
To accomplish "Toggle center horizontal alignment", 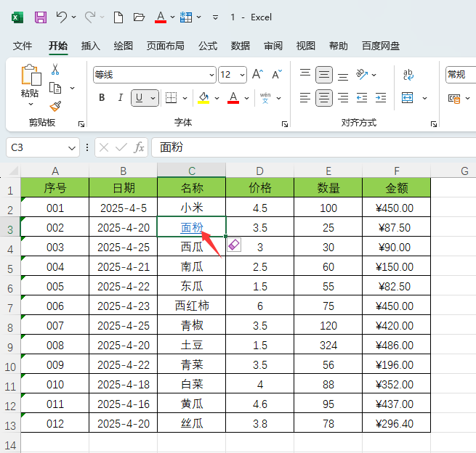I will [324, 98].
